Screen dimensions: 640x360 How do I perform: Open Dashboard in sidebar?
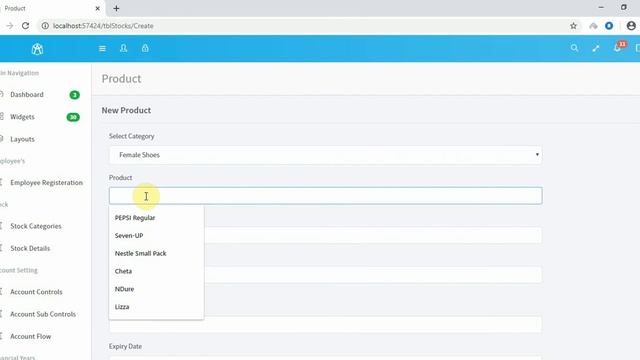[27, 95]
